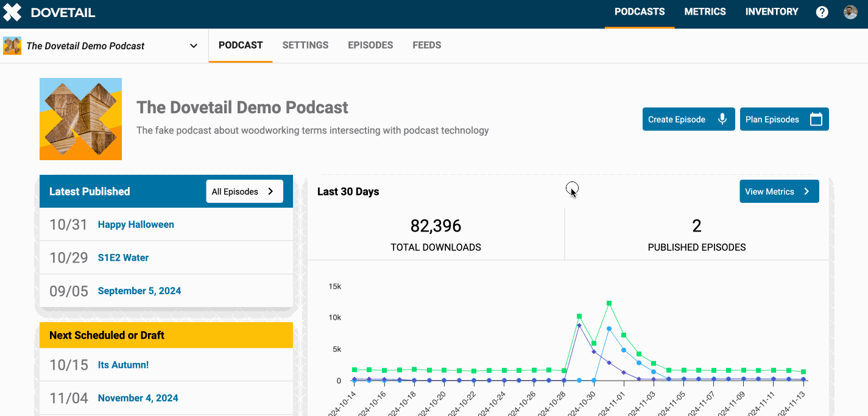Switch to the Settings tab
Viewport: 868px width, 416px height.
pyautogui.click(x=306, y=45)
